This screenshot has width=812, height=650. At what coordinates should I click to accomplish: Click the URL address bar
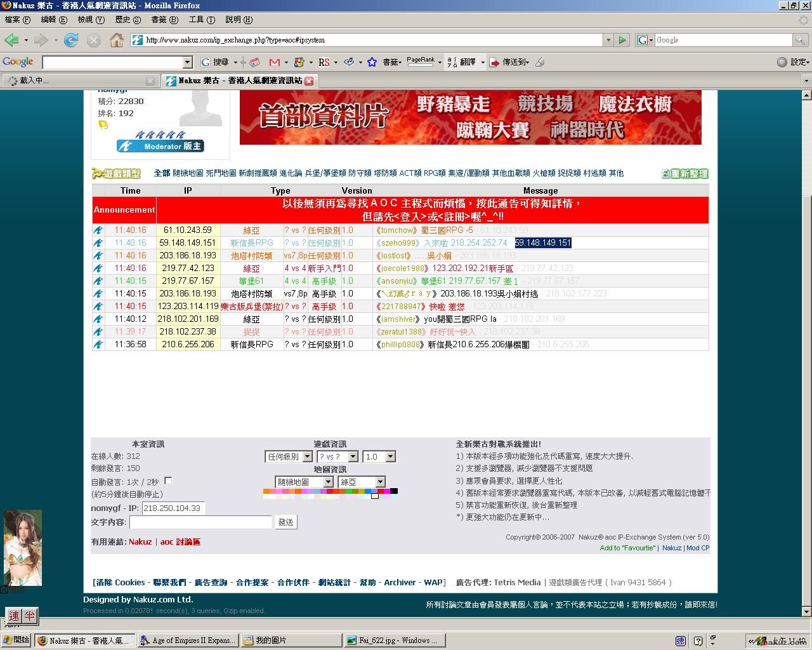click(x=367, y=40)
